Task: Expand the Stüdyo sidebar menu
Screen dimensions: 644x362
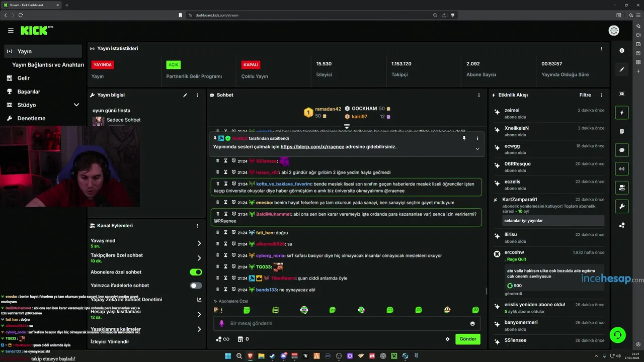Action: 76,105
